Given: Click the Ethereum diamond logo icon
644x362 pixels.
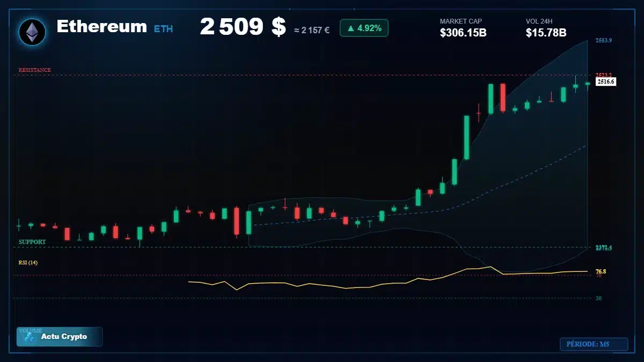Looking at the screenshot, I should click(x=32, y=32).
